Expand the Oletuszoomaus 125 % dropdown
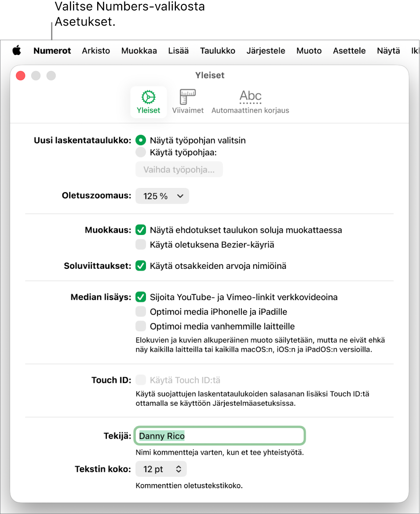Viewport: 420px width, 514px height. click(162, 196)
